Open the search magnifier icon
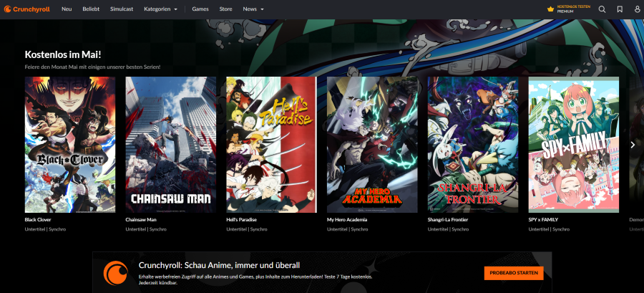644x293 pixels. coord(602,9)
